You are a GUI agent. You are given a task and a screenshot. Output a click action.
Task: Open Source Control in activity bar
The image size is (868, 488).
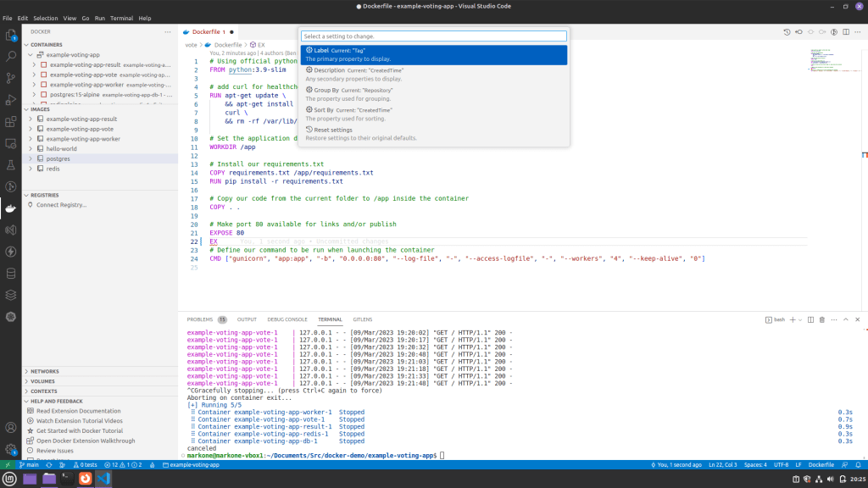(x=11, y=78)
